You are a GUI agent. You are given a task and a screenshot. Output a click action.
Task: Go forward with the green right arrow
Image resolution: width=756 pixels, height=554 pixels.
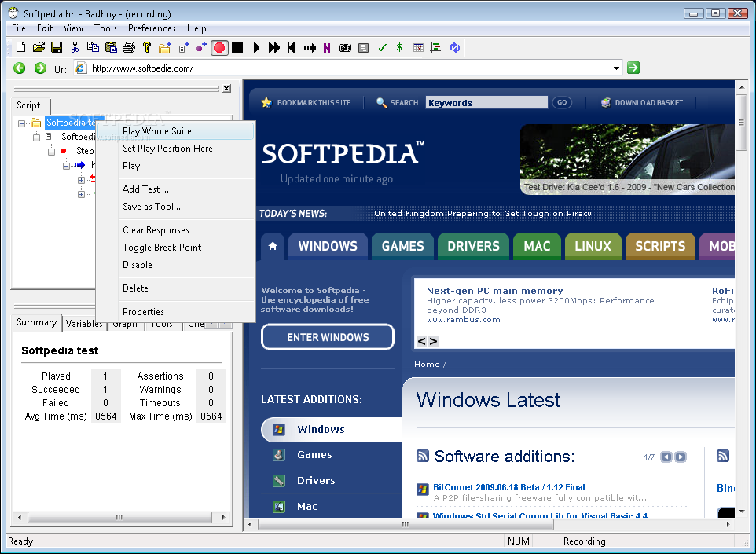[x=41, y=68]
